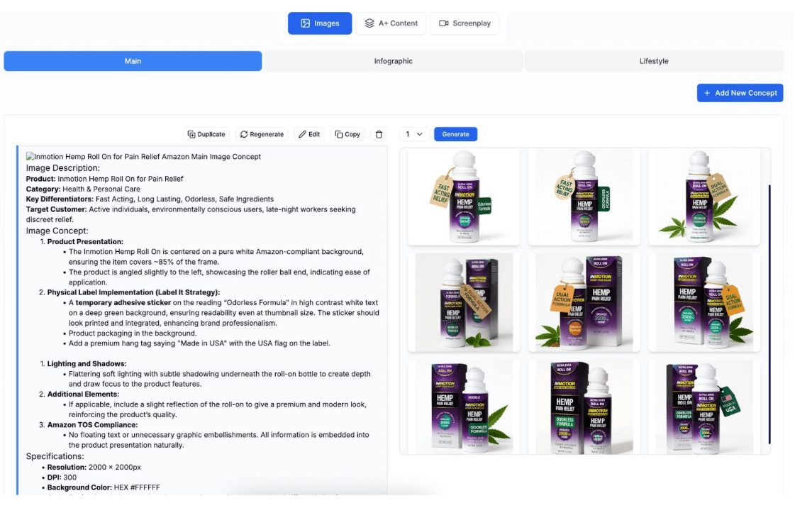Click the gallery vertical scrollbar
This screenshot has width=812, height=508.
769,314
